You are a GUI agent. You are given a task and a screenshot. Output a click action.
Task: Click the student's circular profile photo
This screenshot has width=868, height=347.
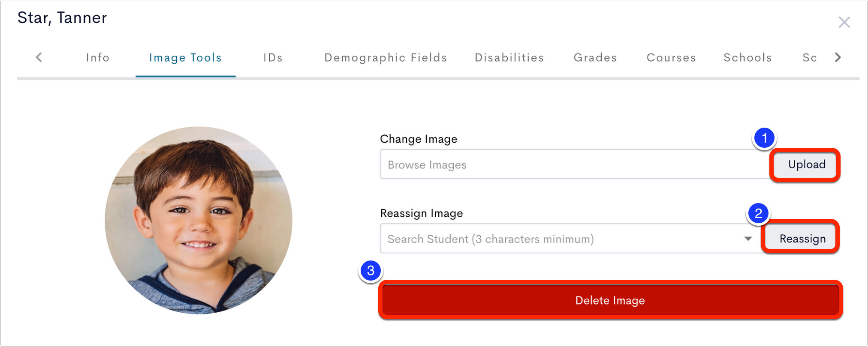coord(199,220)
